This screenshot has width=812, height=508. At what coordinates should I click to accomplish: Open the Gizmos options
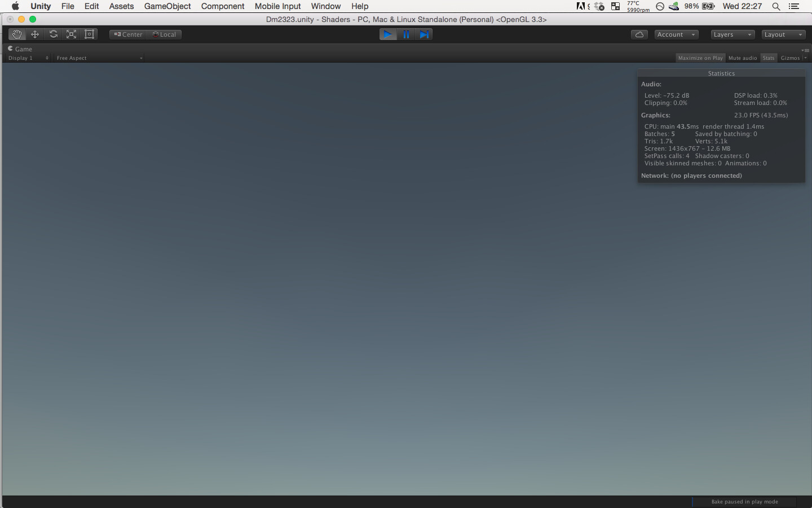pyautogui.click(x=792, y=58)
